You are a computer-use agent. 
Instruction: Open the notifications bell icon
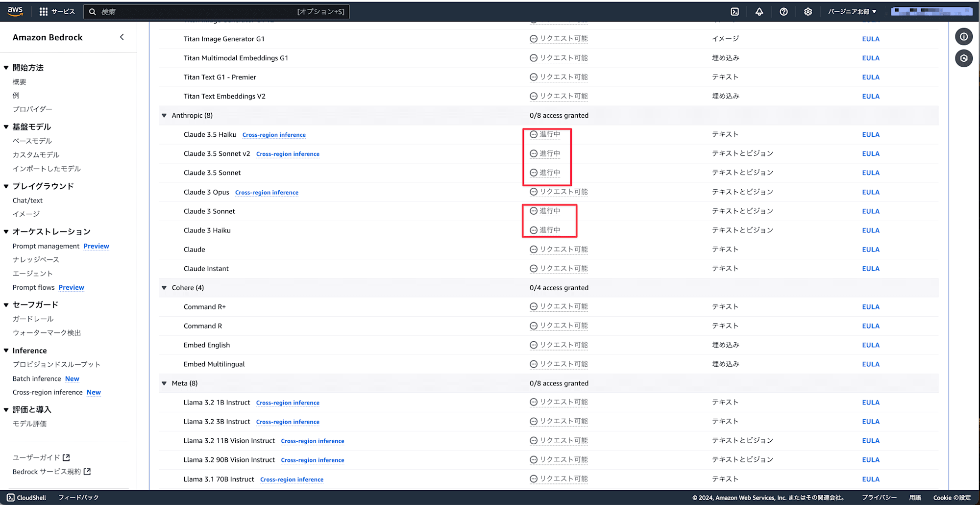click(x=759, y=11)
